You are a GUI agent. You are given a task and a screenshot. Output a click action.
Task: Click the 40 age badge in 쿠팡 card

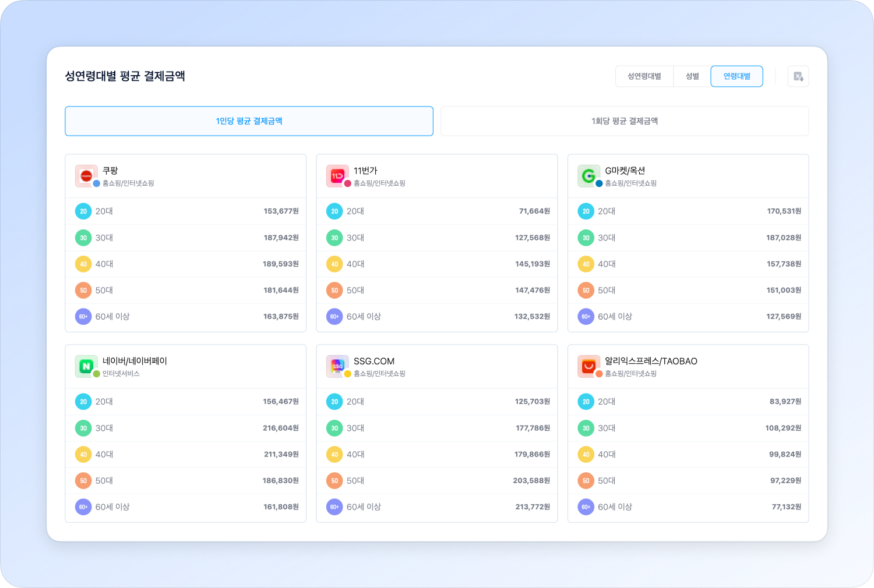tap(83, 264)
